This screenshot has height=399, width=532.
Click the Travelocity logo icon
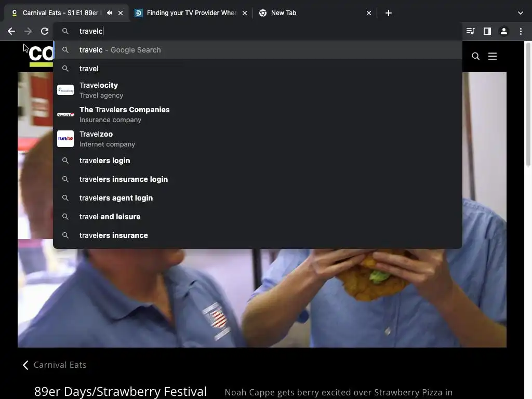[x=65, y=90]
